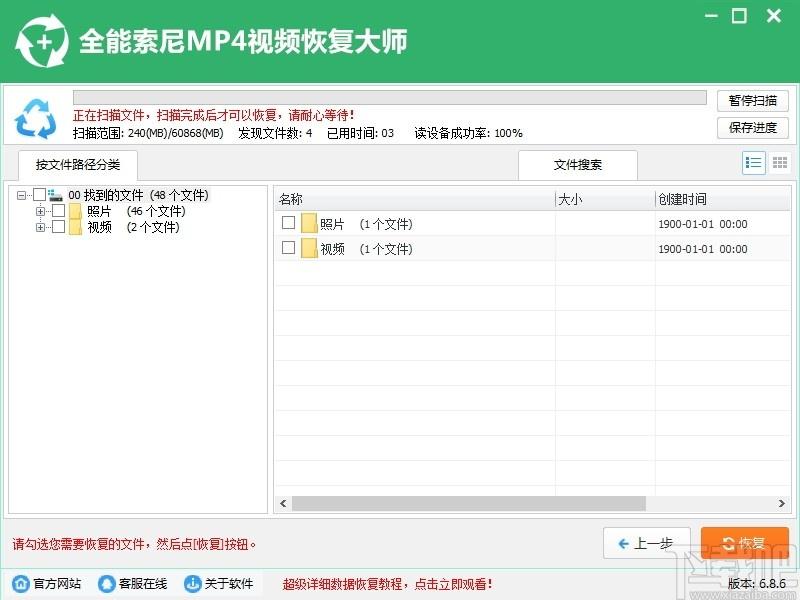
Task: Open the 按文件路径分类 tab
Action: [x=78, y=165]
